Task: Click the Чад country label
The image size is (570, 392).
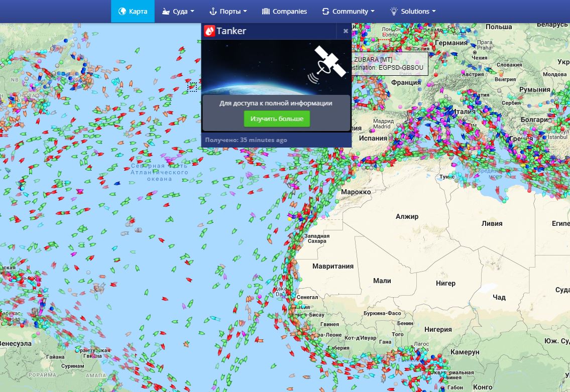Action: pos(499,297)
